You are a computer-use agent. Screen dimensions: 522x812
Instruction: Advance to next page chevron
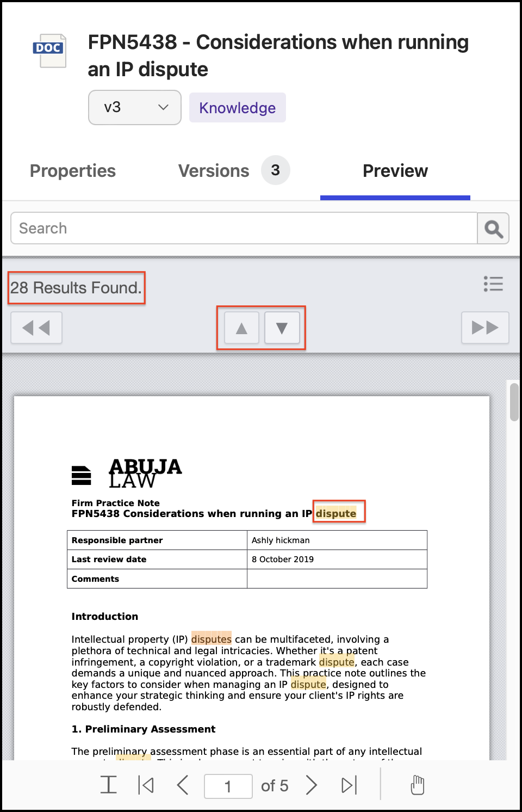coord(311,785)
